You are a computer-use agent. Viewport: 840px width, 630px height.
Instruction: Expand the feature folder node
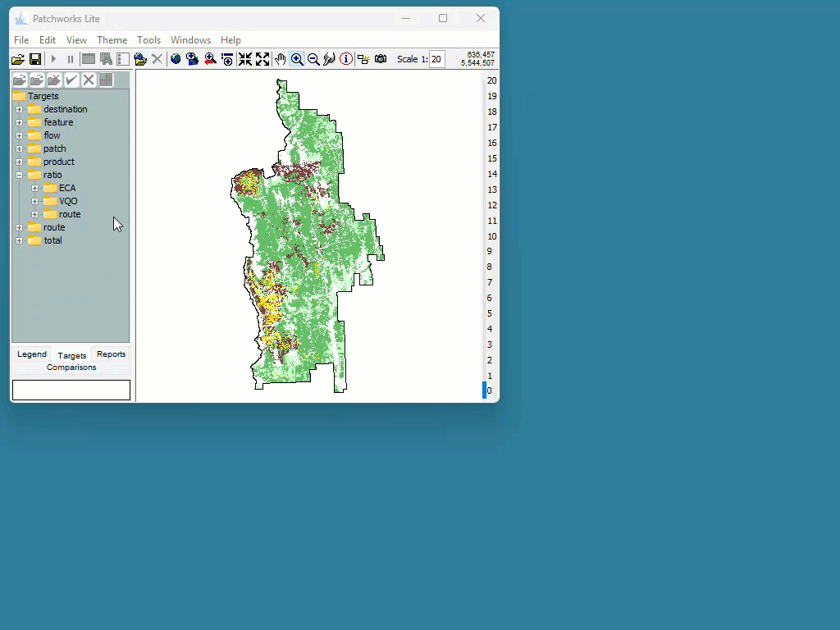[x=20, y=123]
